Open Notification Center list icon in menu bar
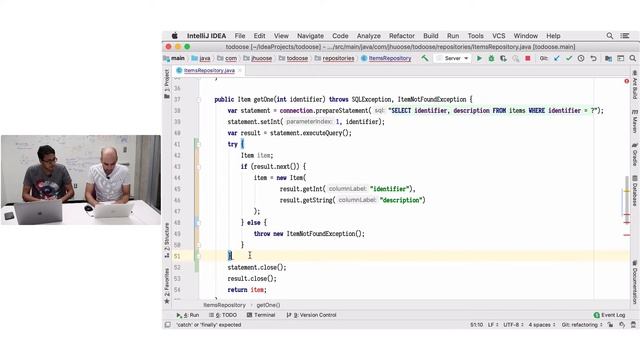Viewport: 640px width, 360px height. pos(625,36)
